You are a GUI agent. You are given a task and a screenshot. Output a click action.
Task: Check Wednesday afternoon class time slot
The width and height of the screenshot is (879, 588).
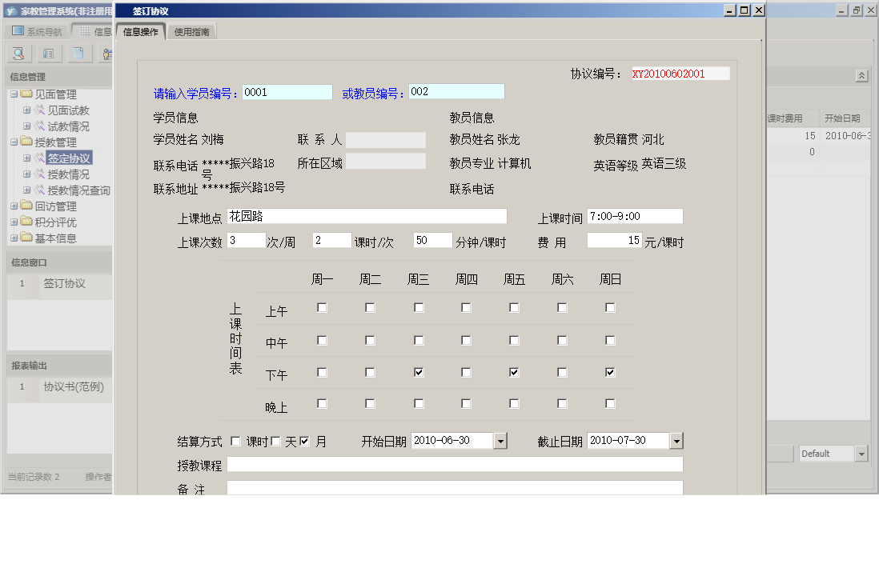pos(418,371)
